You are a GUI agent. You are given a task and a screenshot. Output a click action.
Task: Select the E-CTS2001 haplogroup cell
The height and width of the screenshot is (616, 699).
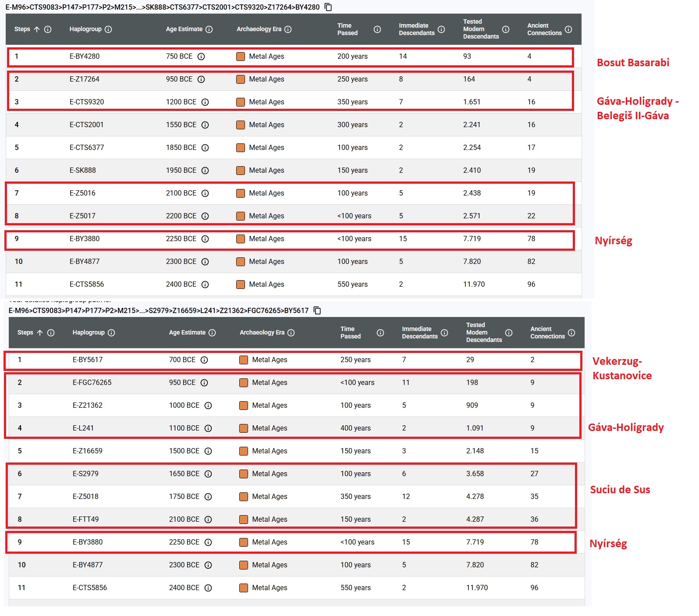pyautogui.click(x=87, y=125)
